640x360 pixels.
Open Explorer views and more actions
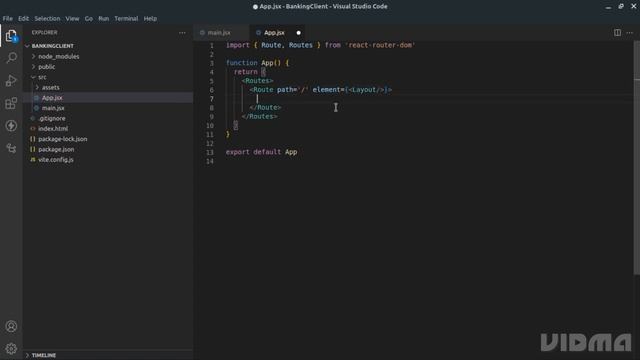pyautogui.click(x=182, y=33)
